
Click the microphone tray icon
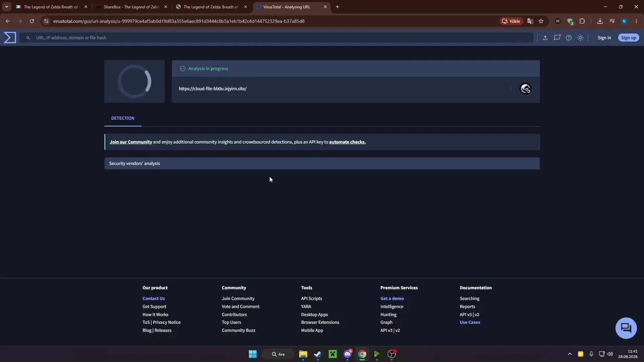coord(591,354)
